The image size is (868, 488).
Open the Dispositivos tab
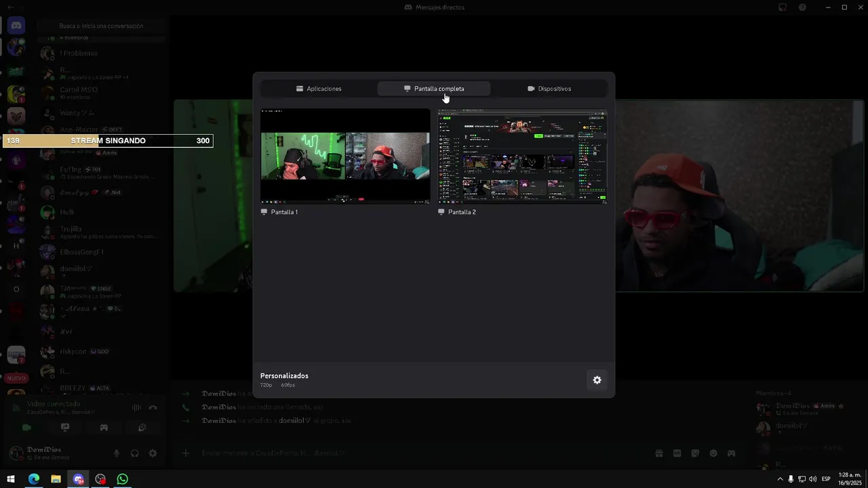coord(549,89)
